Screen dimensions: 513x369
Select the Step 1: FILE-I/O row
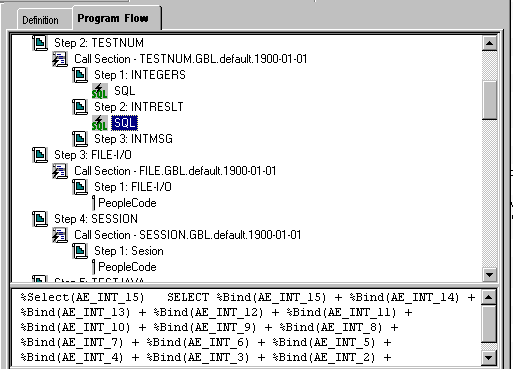(133, 187)
